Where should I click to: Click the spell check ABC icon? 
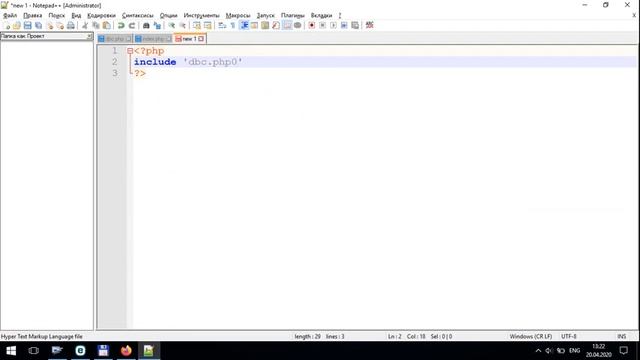point(369,25)
